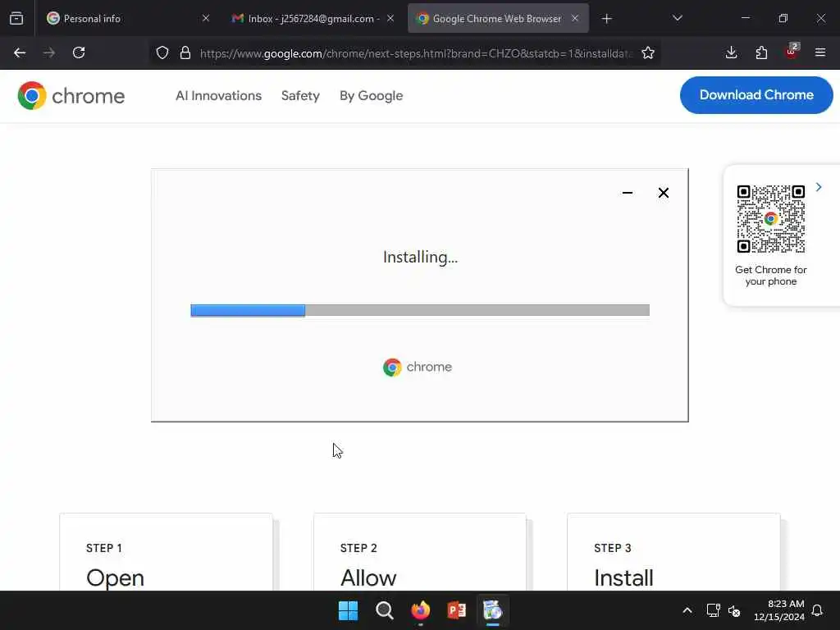Open the tracking protection shield icon
This screenshot has width=840, height=630.
point(162,52)
